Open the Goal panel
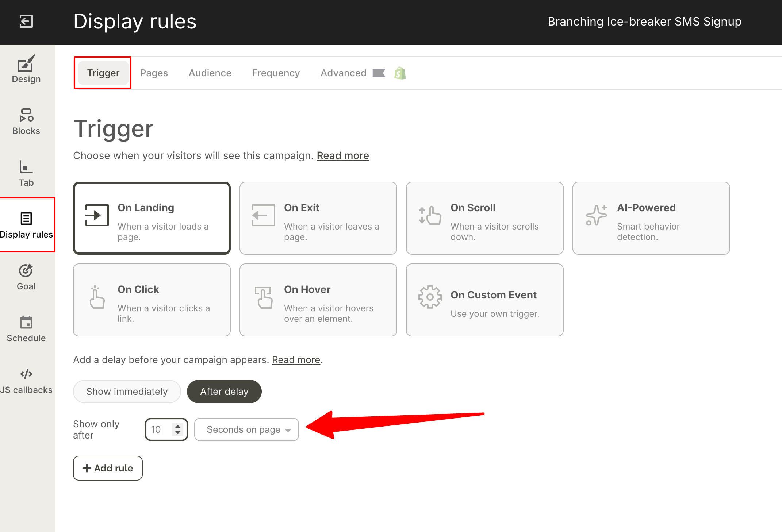 26,276
